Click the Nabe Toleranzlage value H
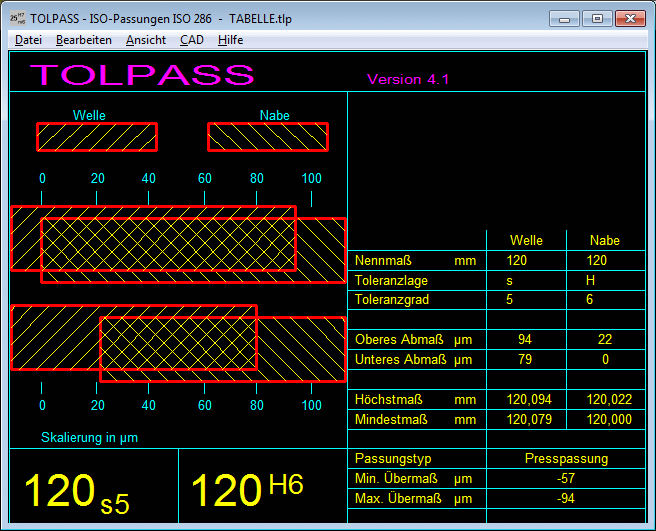Screen dimensions: 656x531 click(590, 280)
